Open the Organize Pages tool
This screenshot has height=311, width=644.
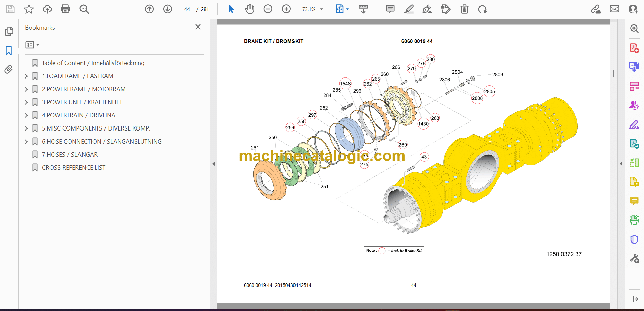(x=634, y=86)
